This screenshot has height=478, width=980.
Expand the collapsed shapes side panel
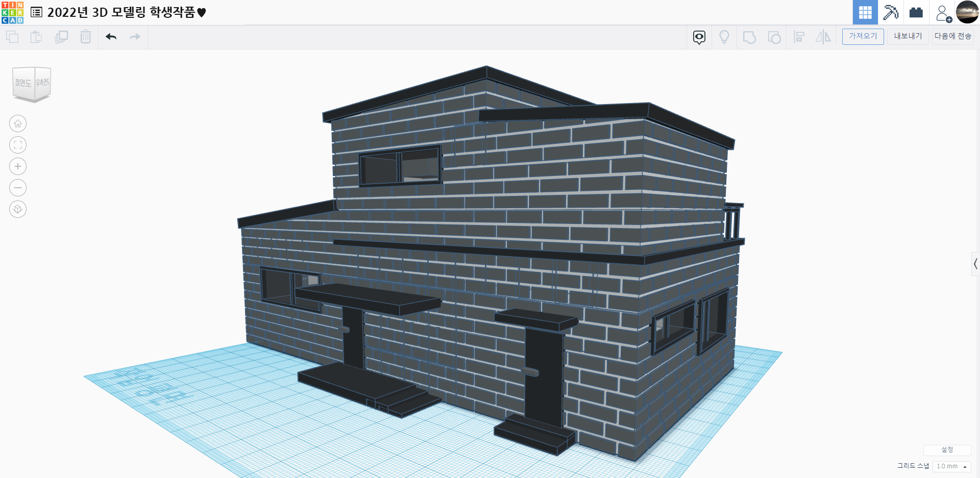point(975,264)
